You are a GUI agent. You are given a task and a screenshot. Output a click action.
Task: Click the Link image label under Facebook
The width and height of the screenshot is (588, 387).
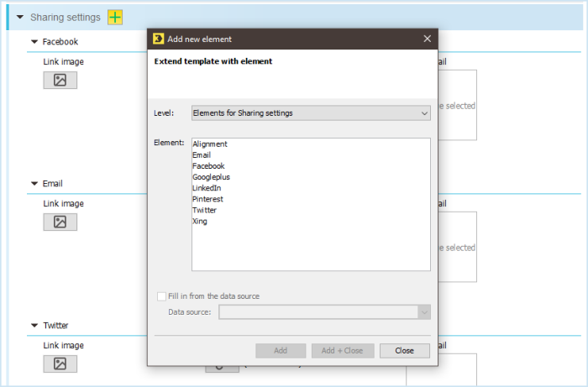tap(63, 62)
